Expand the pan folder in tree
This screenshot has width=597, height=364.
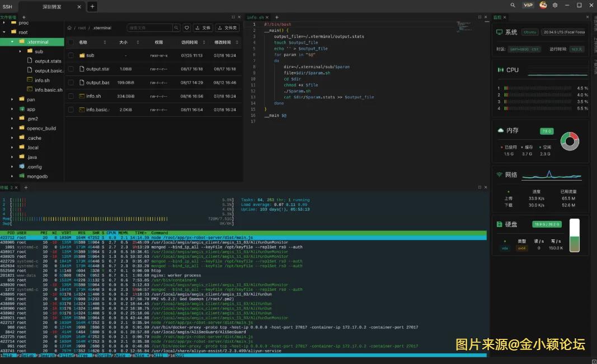pyautogui.click(x=12, y=100)
